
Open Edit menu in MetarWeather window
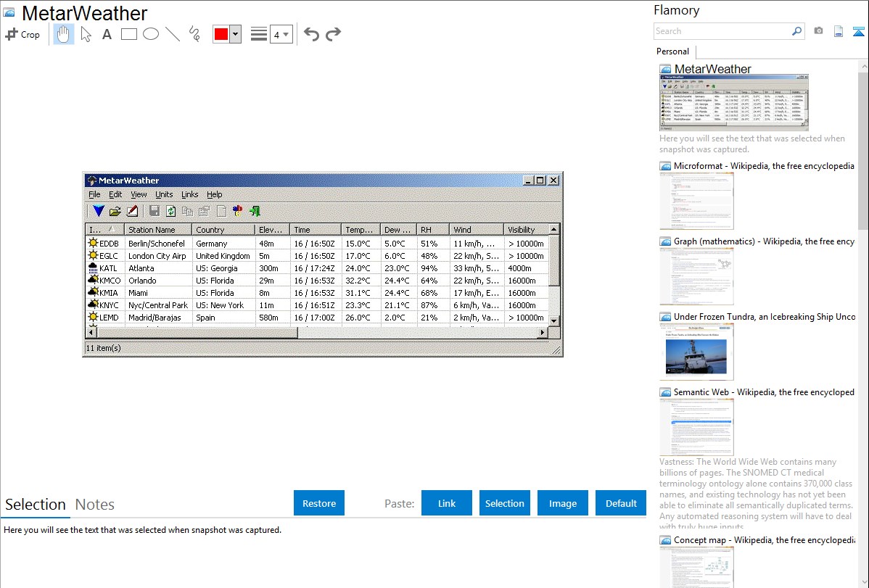[115, 194]
